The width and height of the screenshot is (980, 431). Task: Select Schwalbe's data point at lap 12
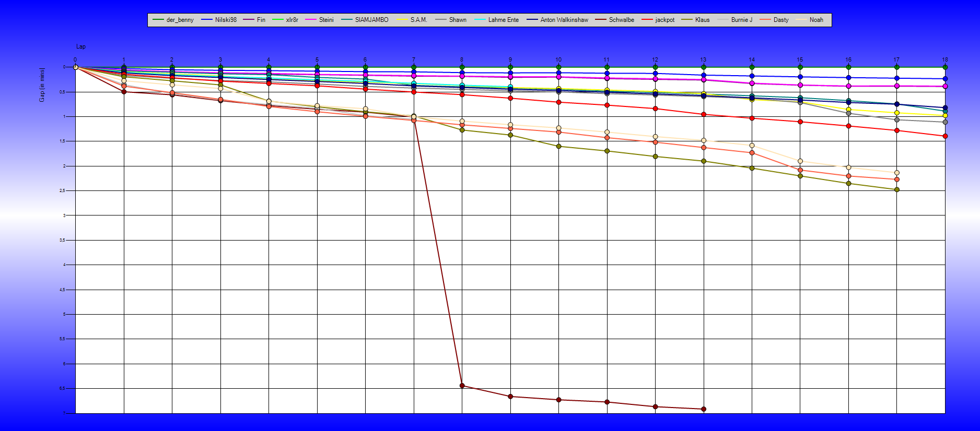click(656, 407)
